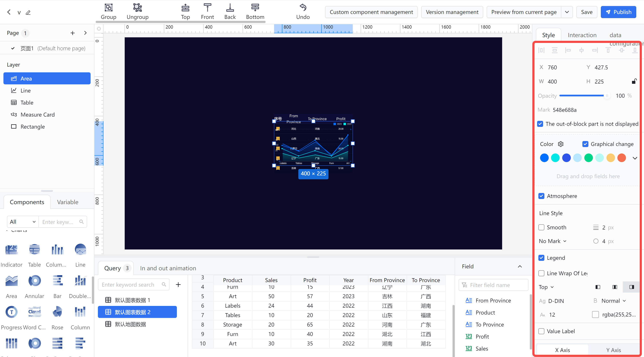644x357 pixels.
Task: Toggle the Atmosphere checkbox
Action: click(x=541, y=196)
